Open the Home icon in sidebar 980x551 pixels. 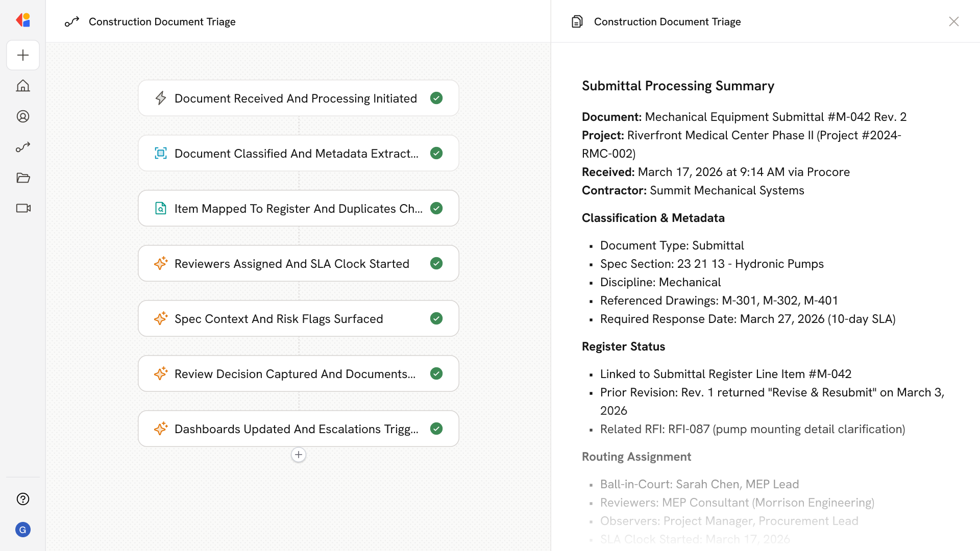[x=23, y=86]
